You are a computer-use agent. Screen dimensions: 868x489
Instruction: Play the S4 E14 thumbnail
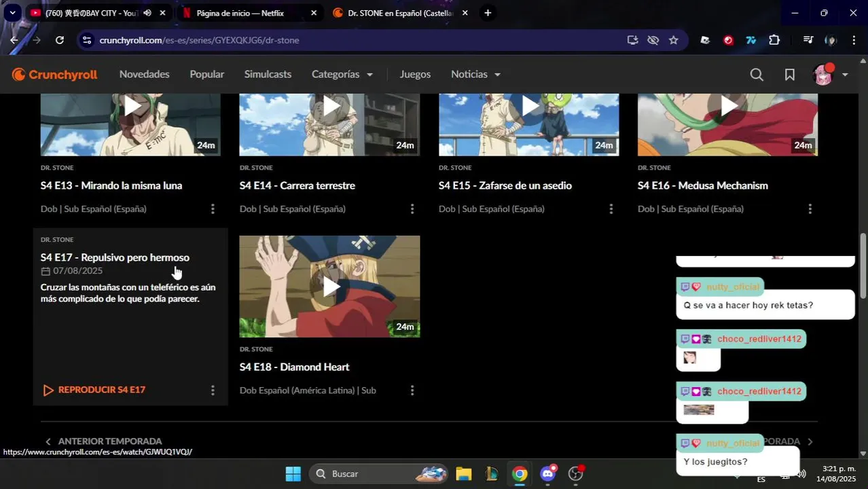[x=329, y=125]
